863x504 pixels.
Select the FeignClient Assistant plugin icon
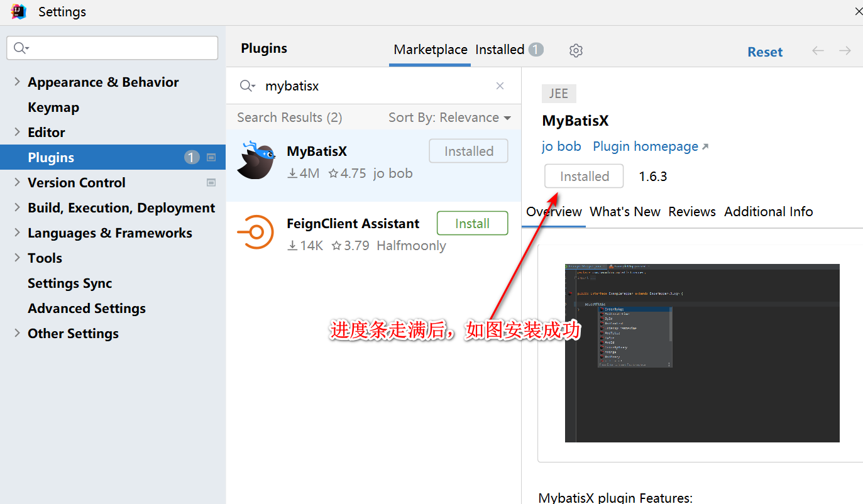(255, 233)
